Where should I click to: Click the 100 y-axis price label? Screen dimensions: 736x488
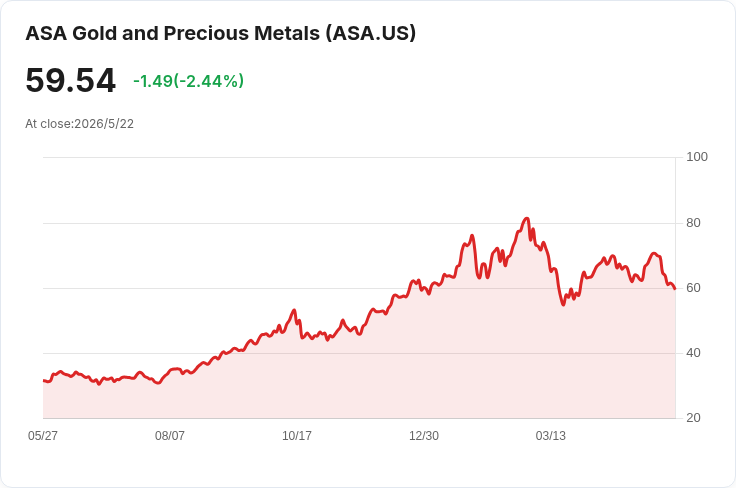pyautogui.click(x=697, y=157)
